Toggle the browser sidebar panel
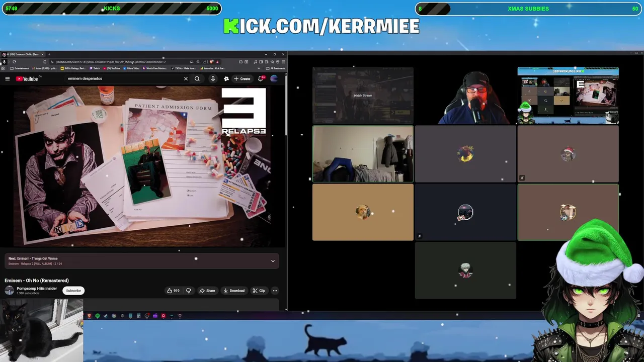Screen dimensions: 644x362 [261, 62]
